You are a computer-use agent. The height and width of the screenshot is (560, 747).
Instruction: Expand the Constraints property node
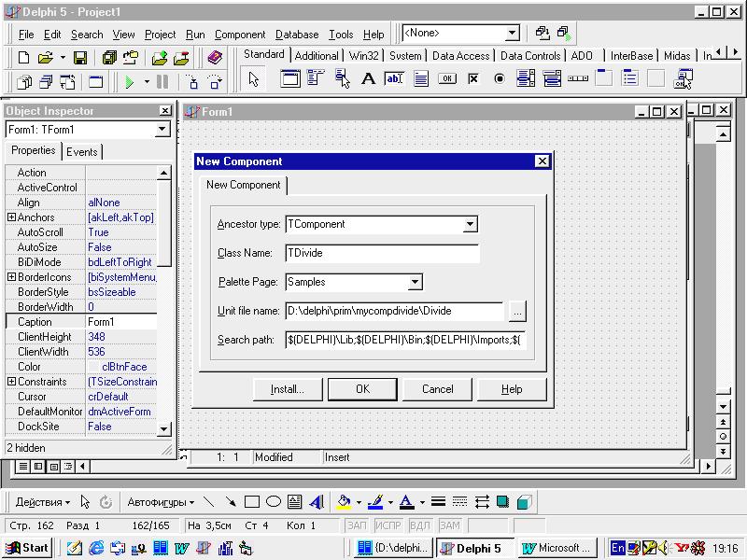point(11,382)
